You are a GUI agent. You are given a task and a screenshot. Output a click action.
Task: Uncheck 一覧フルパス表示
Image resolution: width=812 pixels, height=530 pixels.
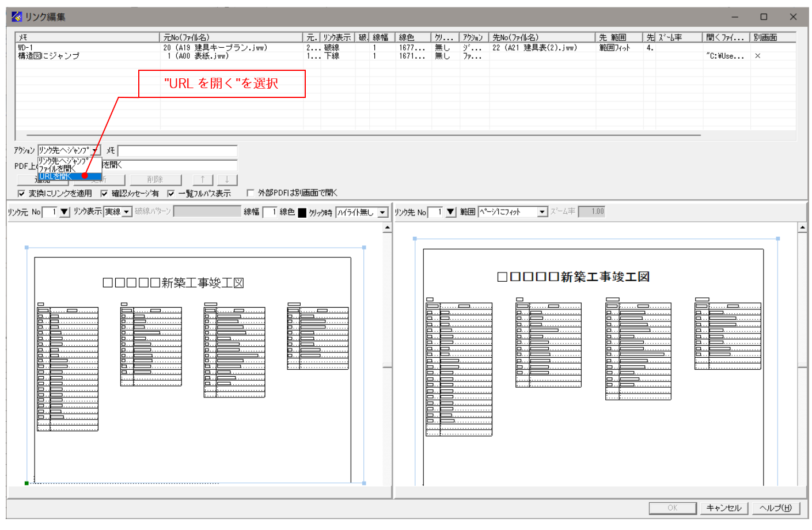170,194
